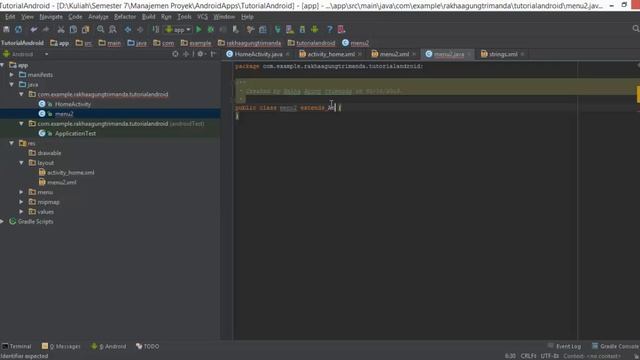
Task: Expand the values folder arrow
Action: pyautogui.click(x=22, y=212)
